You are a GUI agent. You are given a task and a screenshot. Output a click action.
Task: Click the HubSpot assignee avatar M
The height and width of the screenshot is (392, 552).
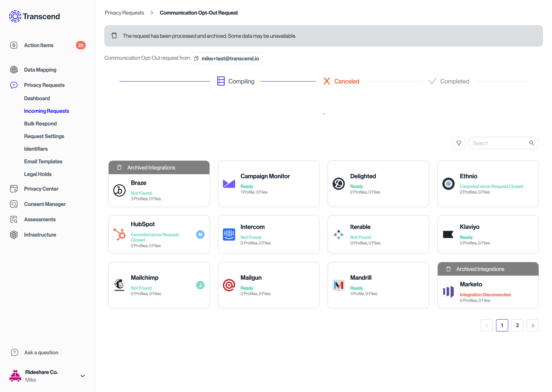pyautogui.click(x=200, y=234)
